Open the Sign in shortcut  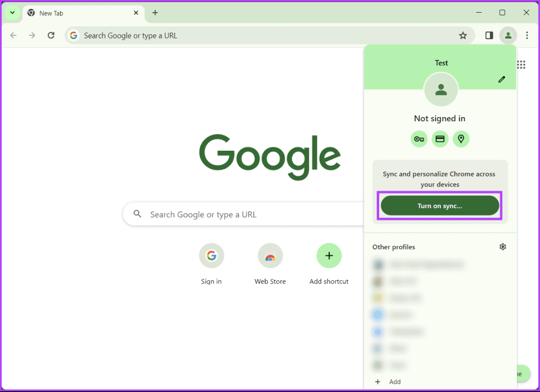211,256
